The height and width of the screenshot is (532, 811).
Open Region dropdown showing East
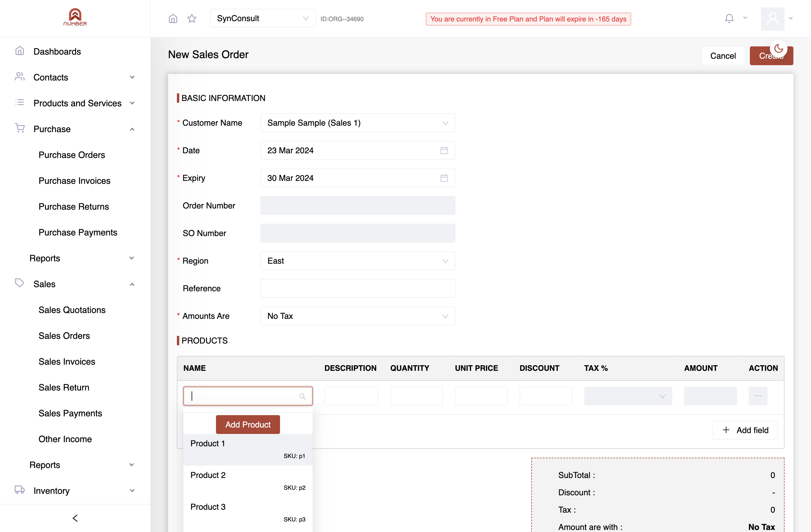click(357, 261)
